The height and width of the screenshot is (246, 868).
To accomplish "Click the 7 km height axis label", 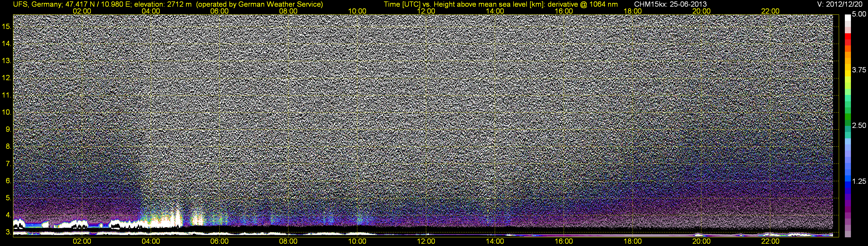I will point(9,164).
